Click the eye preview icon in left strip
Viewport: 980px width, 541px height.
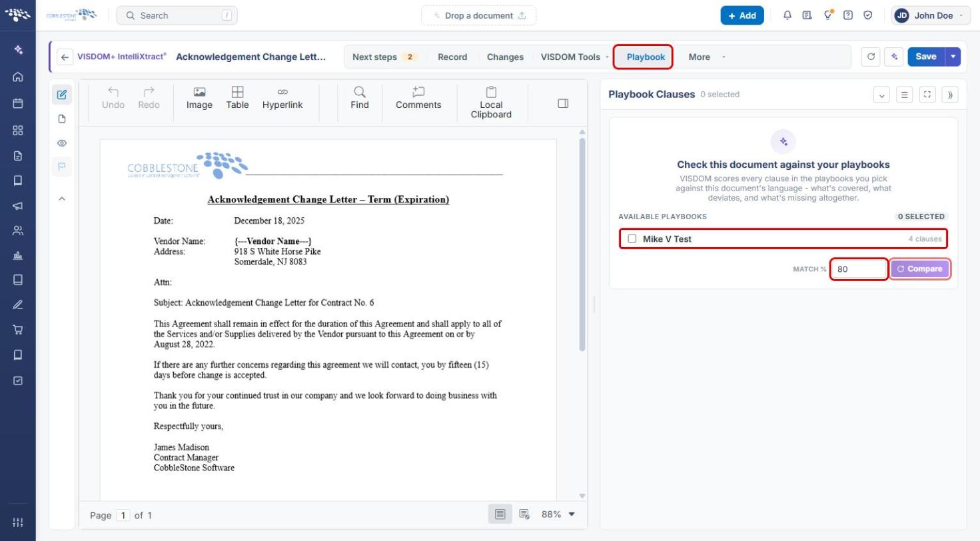pyautogui.click(x=62, y=143)
